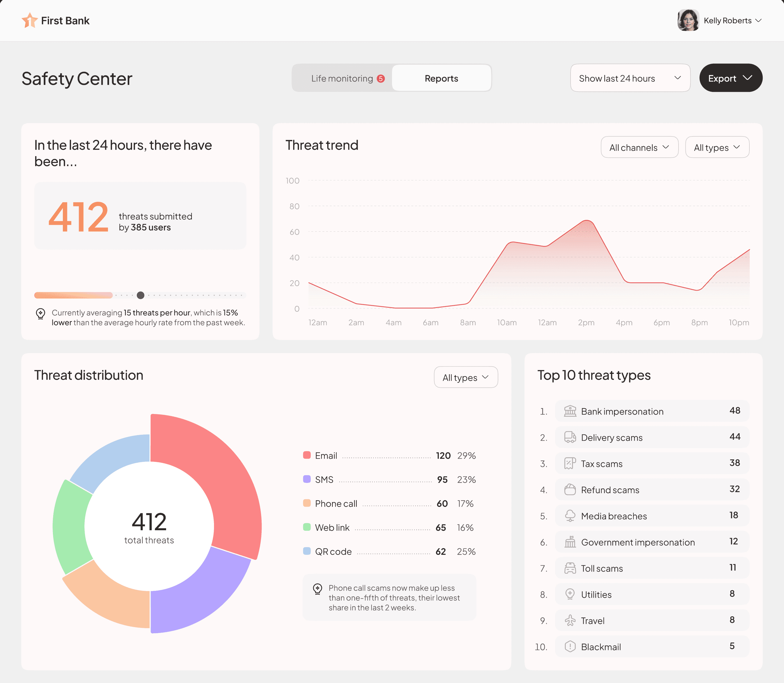Open the Show last 24 hours dropdown

(x=630, y=78)
